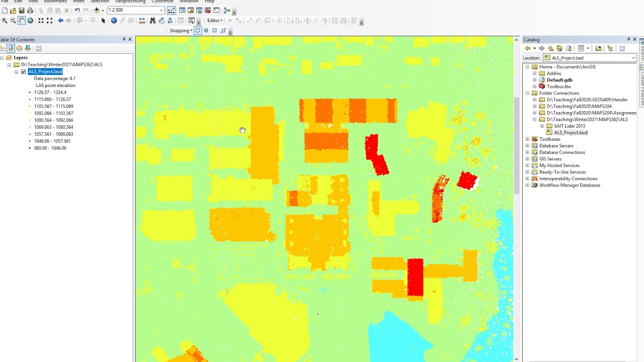Click red symbol for 1126.57 - 1334.4

30,93
